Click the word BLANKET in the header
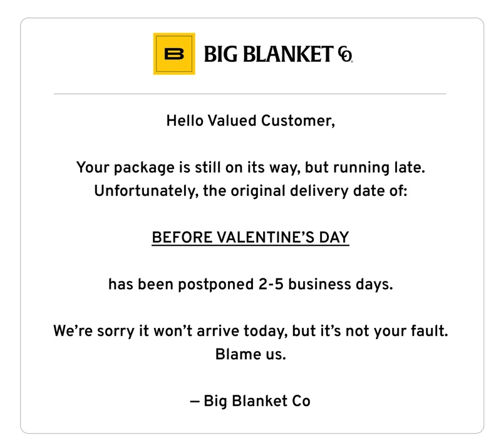This screenshot has width=501, height=448. (289, 54)
